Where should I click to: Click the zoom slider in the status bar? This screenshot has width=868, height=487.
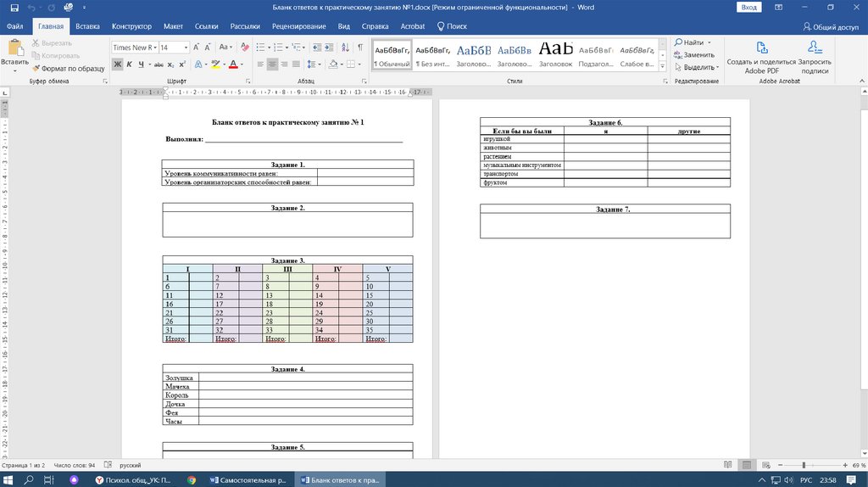coord(804,465)
